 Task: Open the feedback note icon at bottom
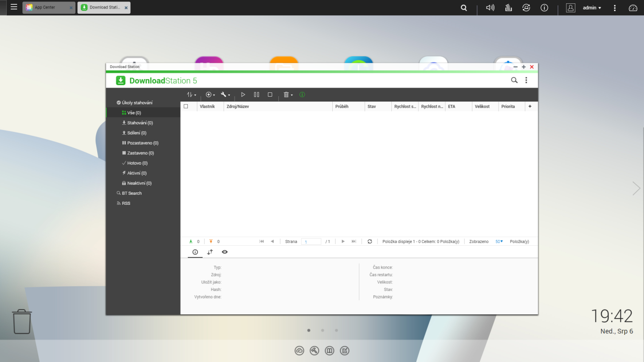[x=345, y=351]
